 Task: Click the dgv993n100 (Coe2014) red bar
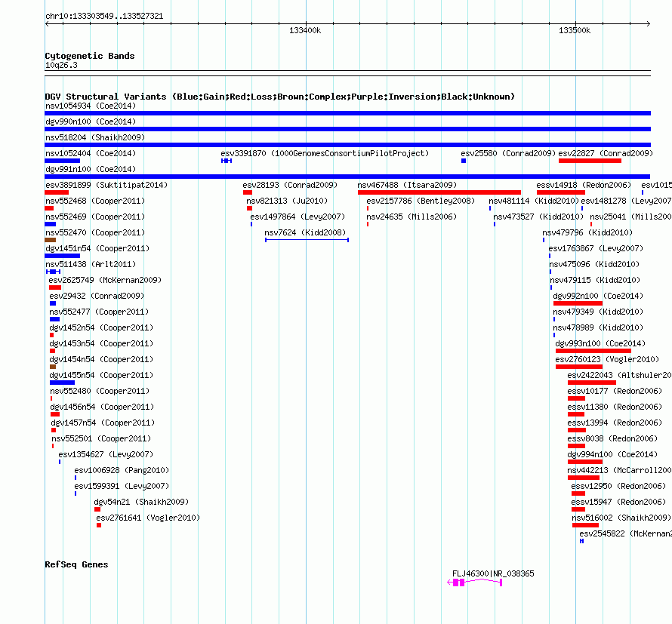593,351
